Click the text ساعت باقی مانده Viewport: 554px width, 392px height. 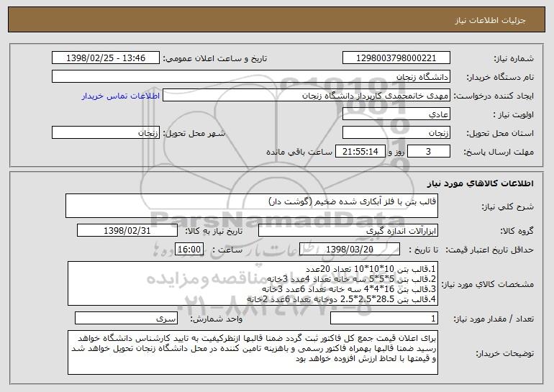tap(299, 152)
